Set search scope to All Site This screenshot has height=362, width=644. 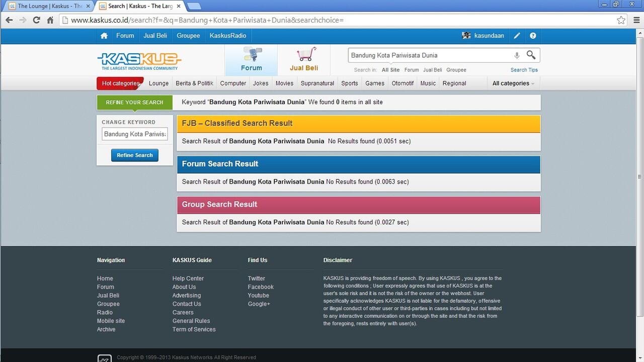click(391, 70)
